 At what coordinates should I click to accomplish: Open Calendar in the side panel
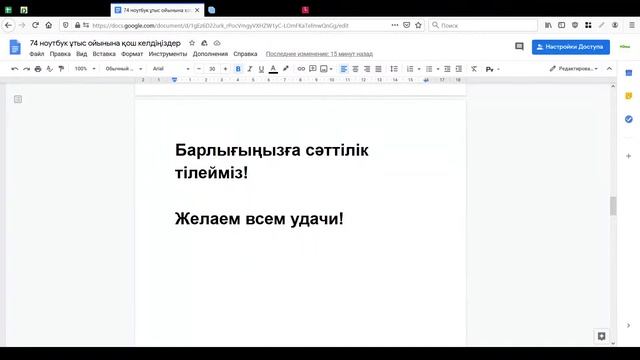[x=629, y=73]
